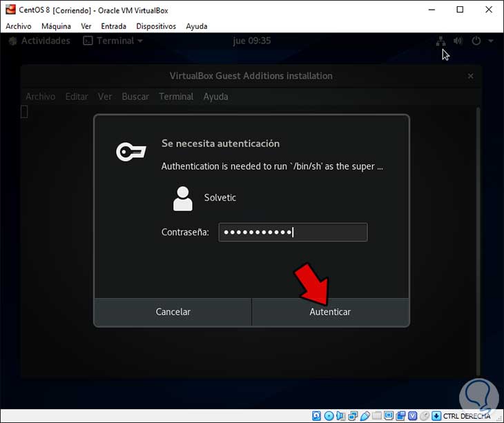Click the Solvetic user avatar icon
Screen dimensions: 504x423
tap(183, 199)
